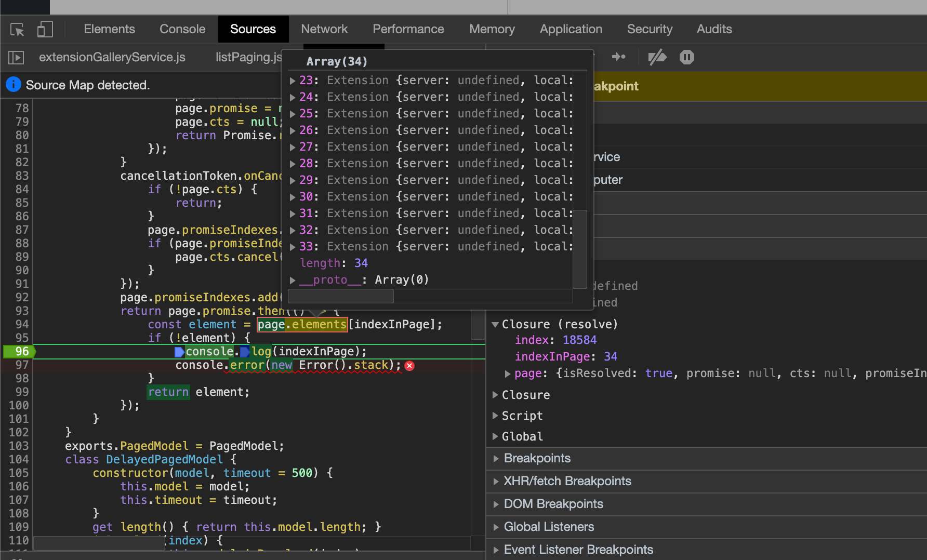Expand the __proto__ property of the array

tap(292, 279)
